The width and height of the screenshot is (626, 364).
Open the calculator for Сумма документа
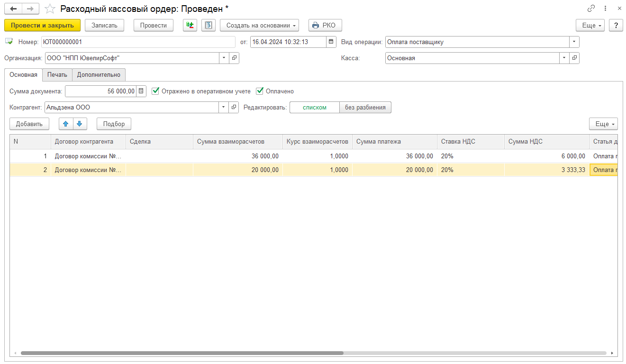[x=141, y=91]
